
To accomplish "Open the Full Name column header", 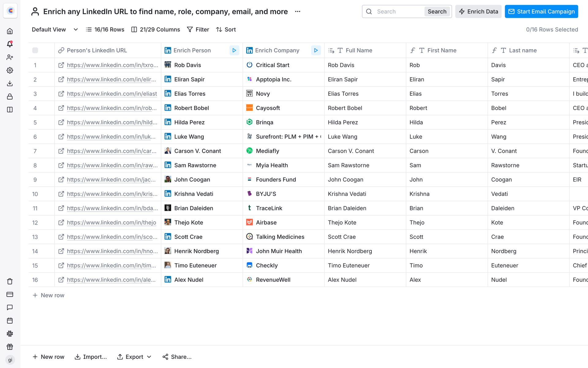I will tap(365, 50).
